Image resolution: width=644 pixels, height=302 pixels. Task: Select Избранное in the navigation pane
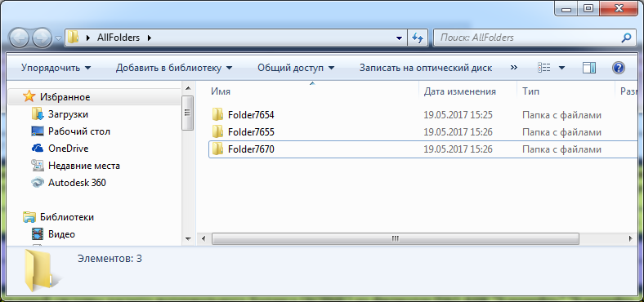65,97
